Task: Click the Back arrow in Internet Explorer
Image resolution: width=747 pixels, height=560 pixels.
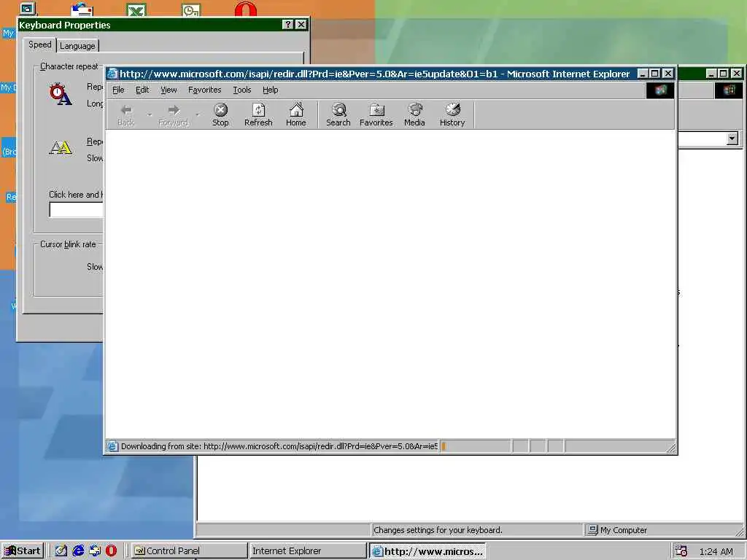Action: [125, 114]
